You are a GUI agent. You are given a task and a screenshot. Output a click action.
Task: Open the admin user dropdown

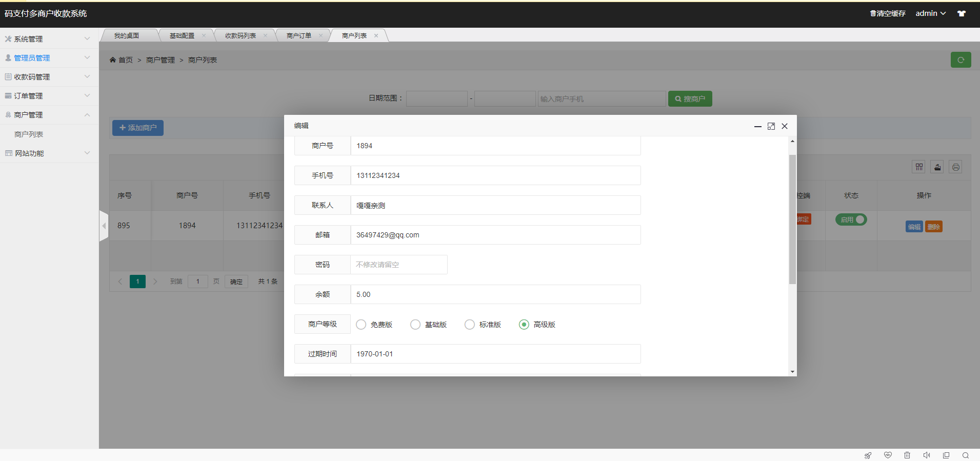click(x=930, y=13)
